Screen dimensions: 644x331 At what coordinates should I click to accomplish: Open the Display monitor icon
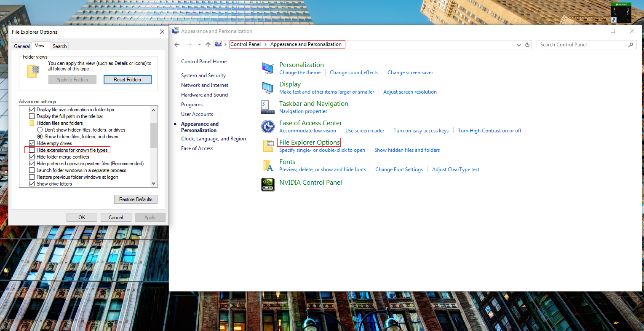click(x=267, y=87)
